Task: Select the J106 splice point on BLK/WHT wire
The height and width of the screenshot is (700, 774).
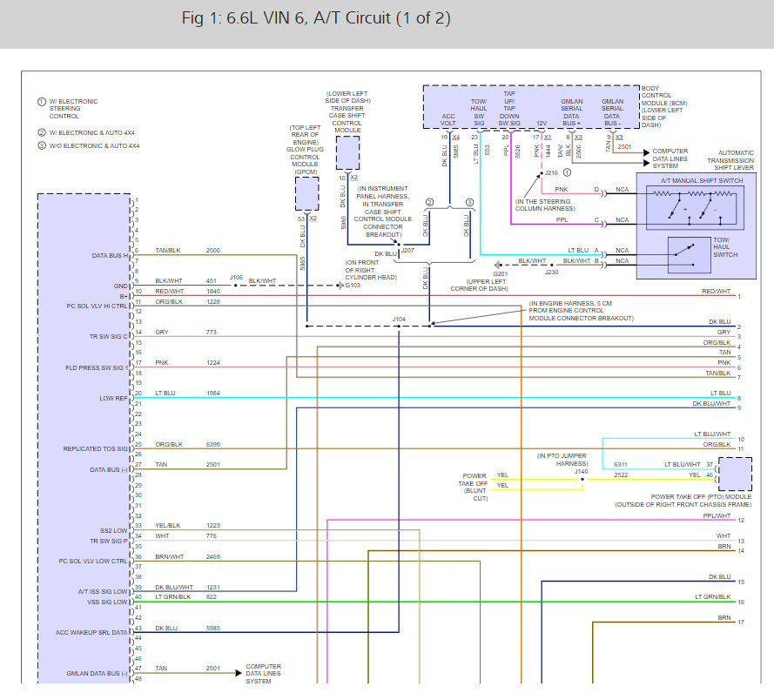Action: pyautogui.click(x=235, y=286)
